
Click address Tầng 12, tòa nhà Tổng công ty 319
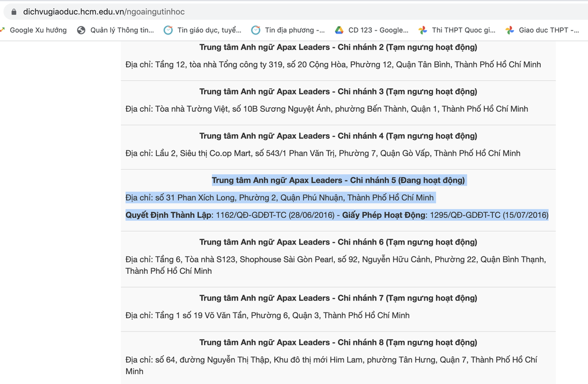[333, 65]
